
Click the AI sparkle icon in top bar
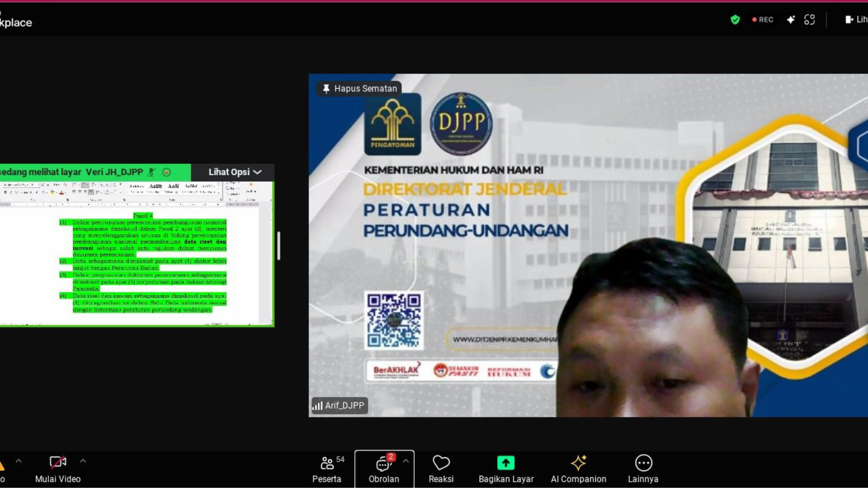point(791,19)
